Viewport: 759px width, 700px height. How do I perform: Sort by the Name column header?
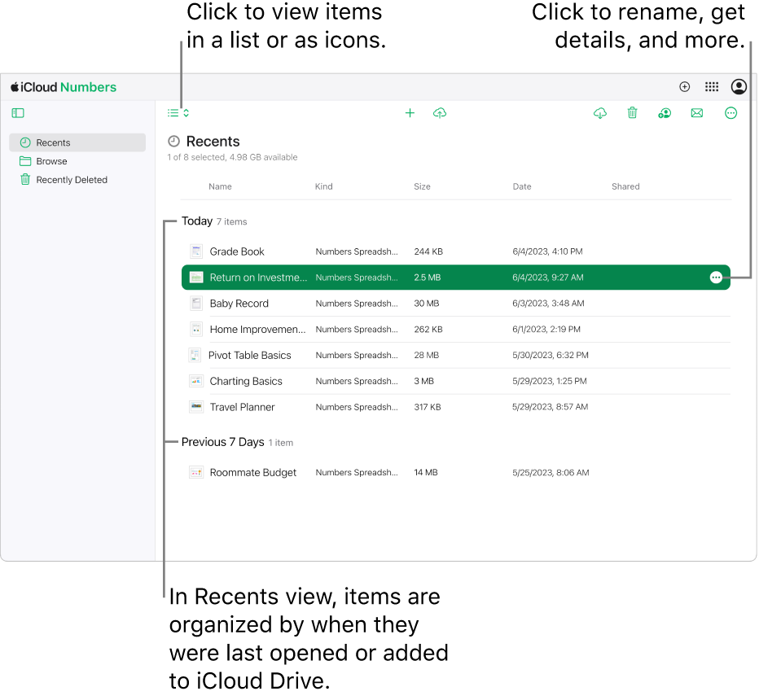[x=220, y=186]
